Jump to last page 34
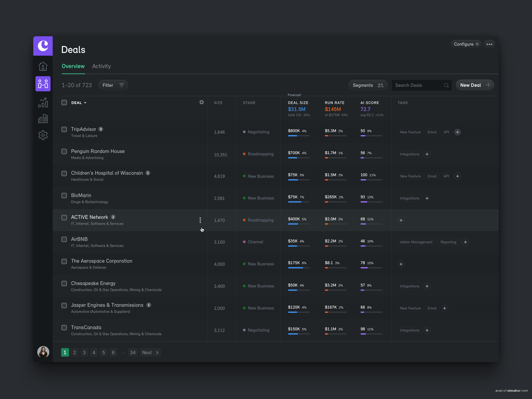Viewport: 532px width, 399px height. (133, 352)
